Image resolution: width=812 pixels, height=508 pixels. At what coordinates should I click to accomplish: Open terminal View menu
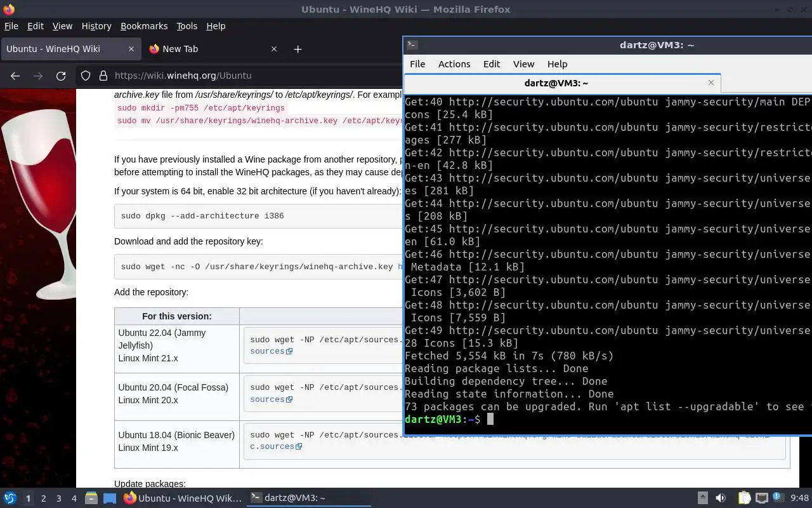[x=523, y=64]
